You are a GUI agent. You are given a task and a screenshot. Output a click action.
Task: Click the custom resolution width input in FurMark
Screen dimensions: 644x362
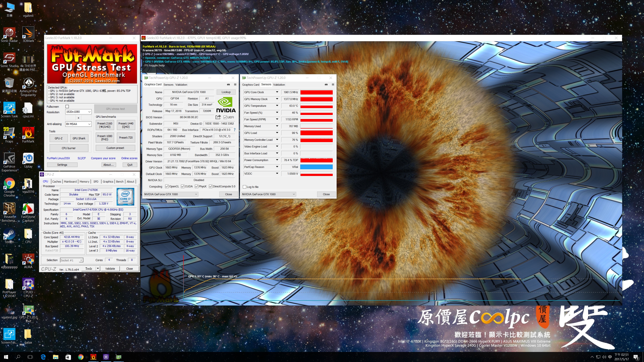tap(70, 118)
